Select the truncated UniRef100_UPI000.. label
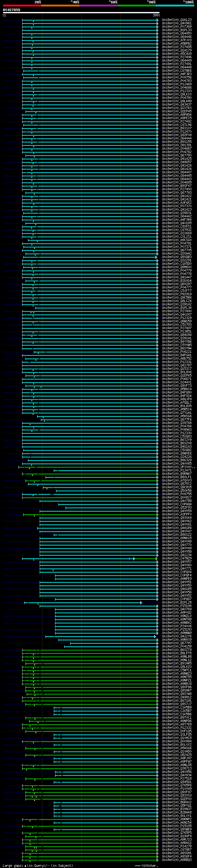 coord(179,467)
